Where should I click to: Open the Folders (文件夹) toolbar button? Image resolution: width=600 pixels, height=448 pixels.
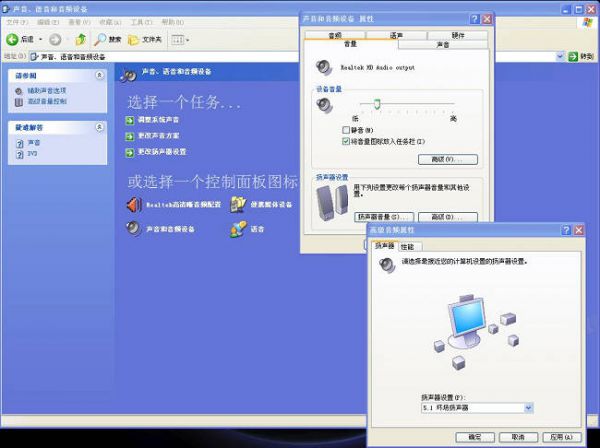click(145, 39)
